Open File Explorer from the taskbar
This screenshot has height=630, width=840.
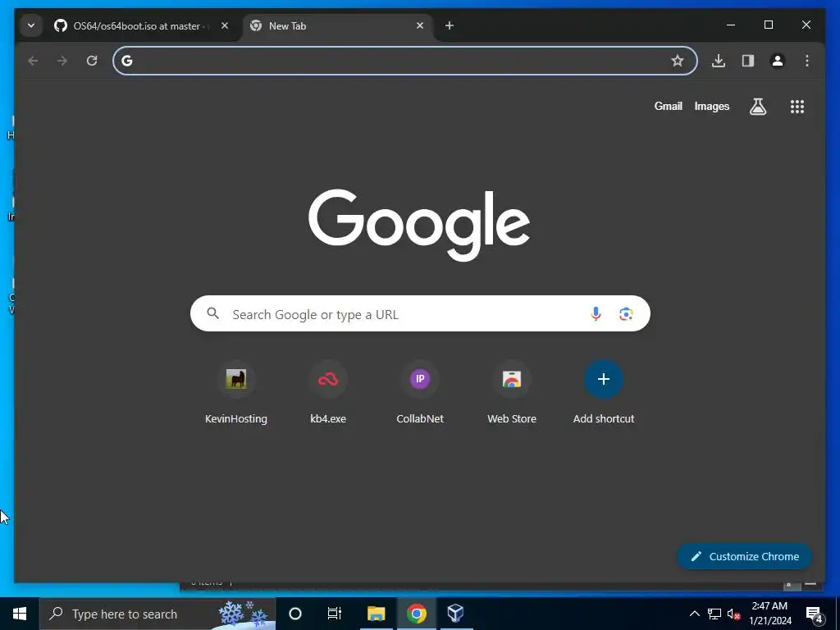coord(376,614)
